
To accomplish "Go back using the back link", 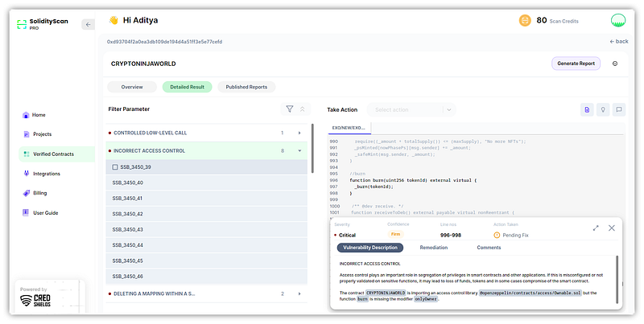I will (x=619, y=41).
